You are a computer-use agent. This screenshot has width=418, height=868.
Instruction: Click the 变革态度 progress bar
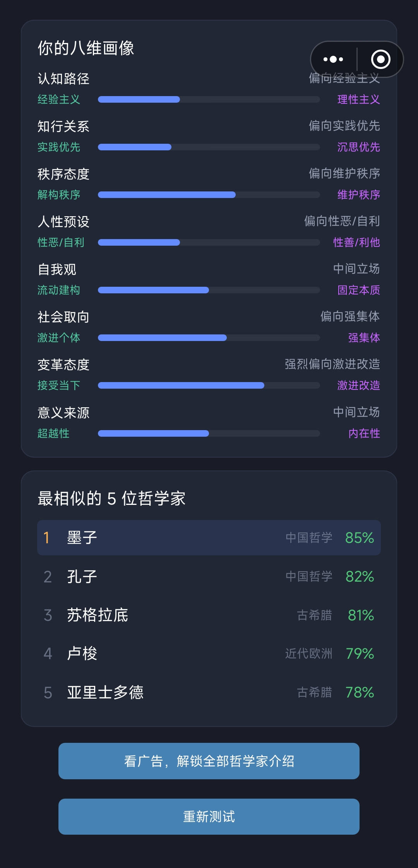(x=209, y=386)
